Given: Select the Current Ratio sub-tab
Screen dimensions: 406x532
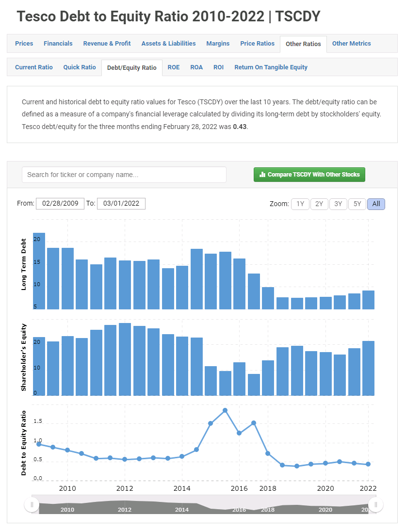Looking at the screenshot, I should coord(34,67).
